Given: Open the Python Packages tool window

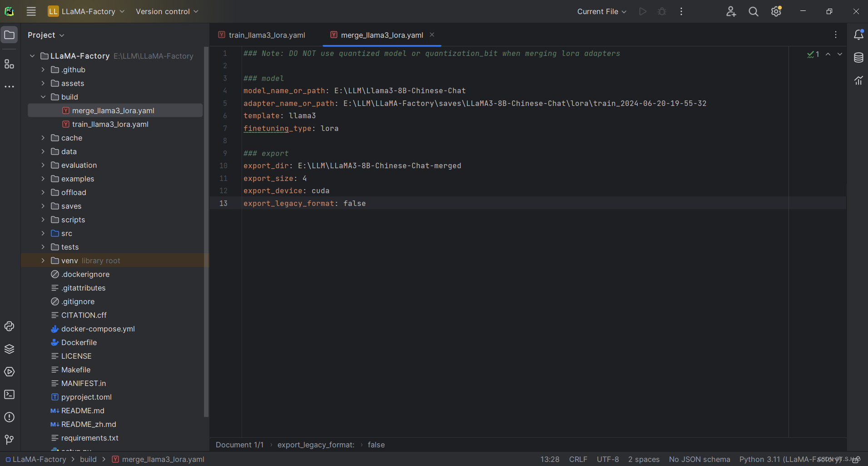Looking at the screenshot, I should point(10,349).
